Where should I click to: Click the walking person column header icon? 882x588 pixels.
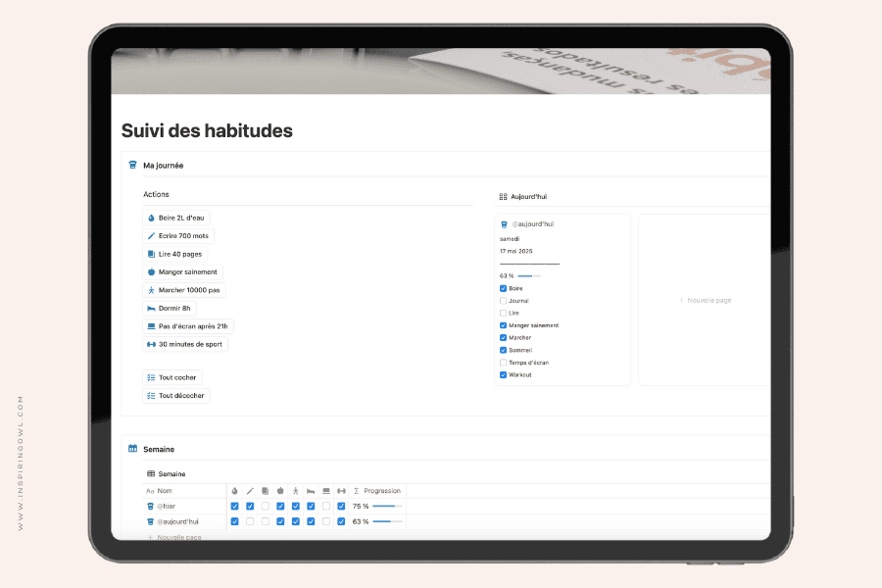coord(295,490)
